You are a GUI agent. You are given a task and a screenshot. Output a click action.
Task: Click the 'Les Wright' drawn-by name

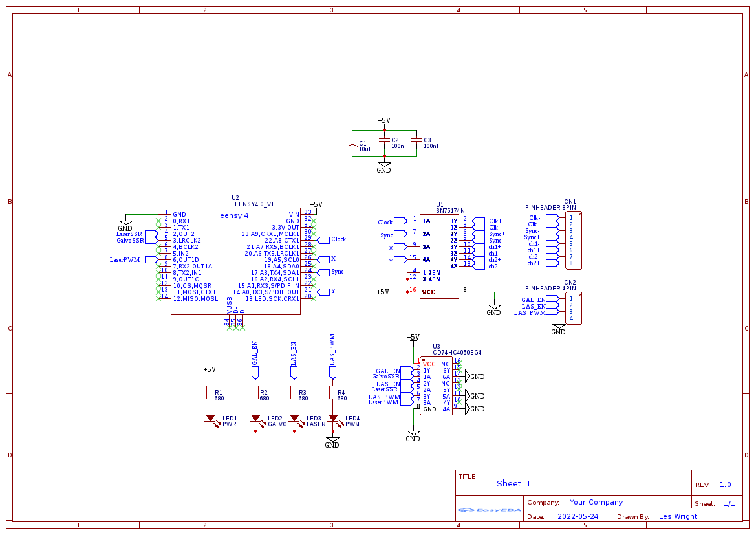[x=678, y=516]
